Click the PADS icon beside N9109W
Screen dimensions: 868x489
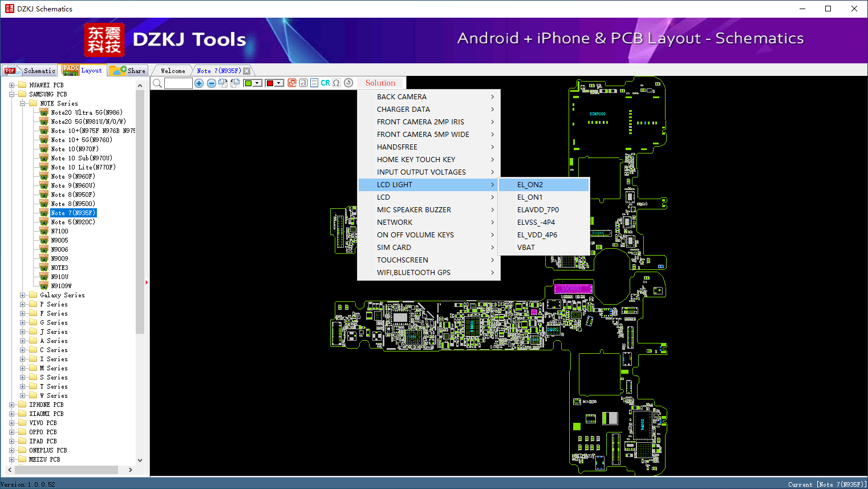click(x=44, y=286)
